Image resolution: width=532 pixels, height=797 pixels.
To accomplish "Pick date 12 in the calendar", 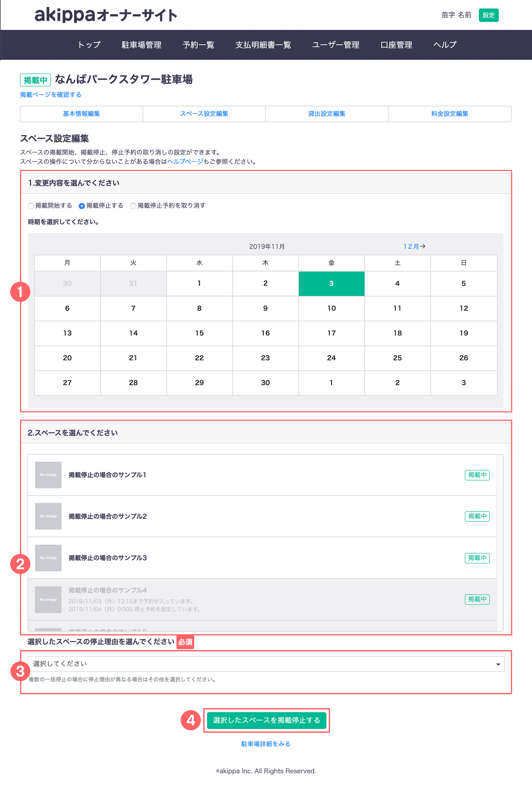I will click(x=464, y=308).
